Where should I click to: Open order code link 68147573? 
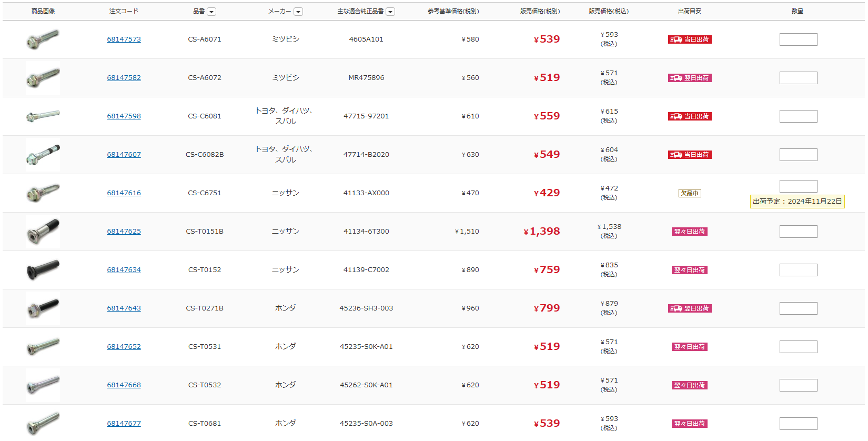(124, 39)
